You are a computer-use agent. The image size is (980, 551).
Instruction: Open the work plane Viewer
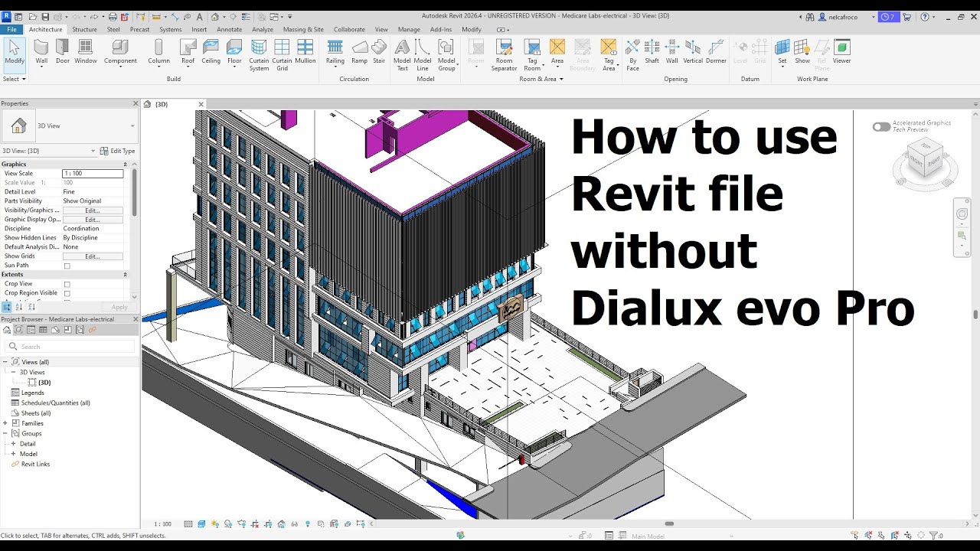841,51
